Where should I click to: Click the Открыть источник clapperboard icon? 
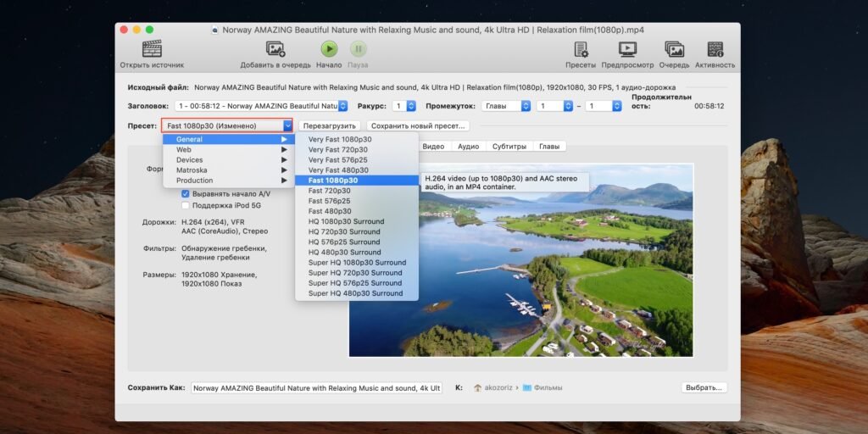coord(152,49)
